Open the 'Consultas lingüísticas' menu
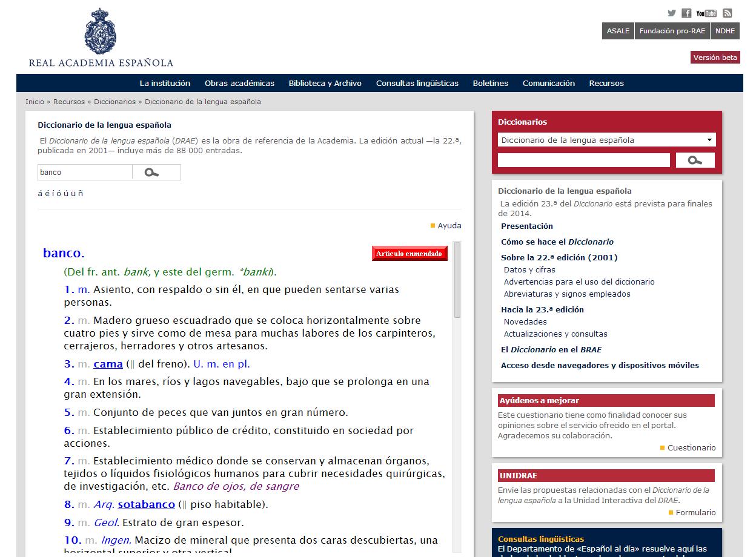The image size is (756, 557). tap(417, 84)
